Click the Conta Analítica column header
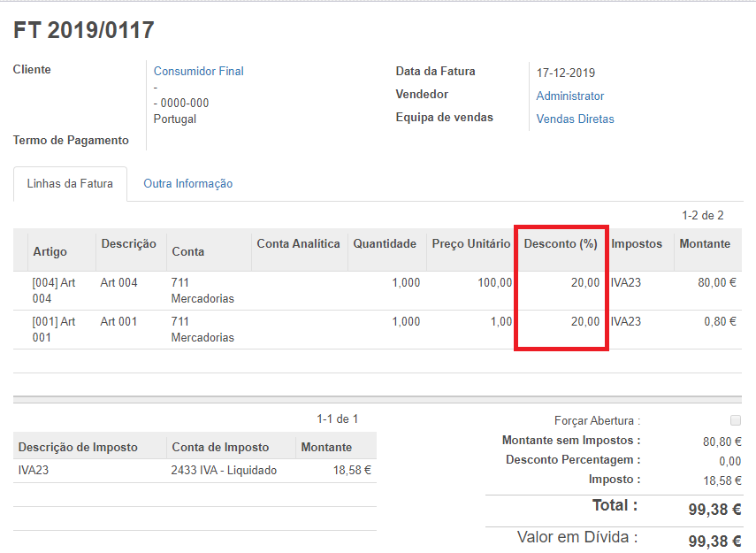The image size is (756, 553). (x=298, y=244)
